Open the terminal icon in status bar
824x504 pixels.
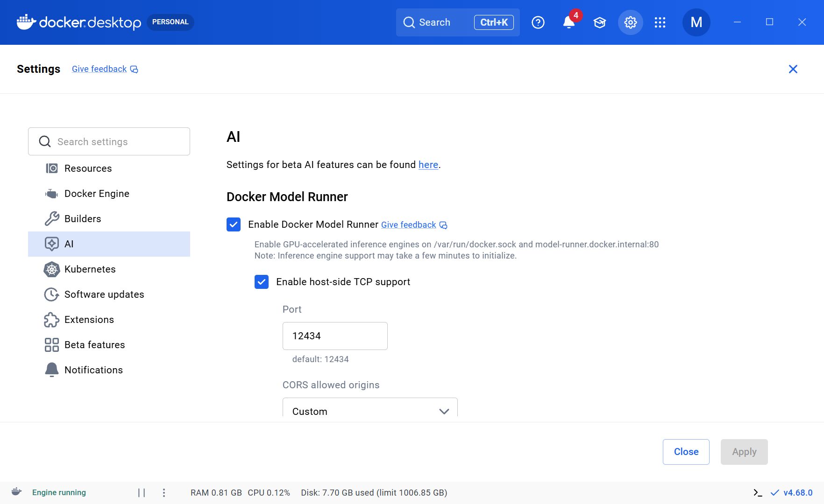[x=757, y=492]
